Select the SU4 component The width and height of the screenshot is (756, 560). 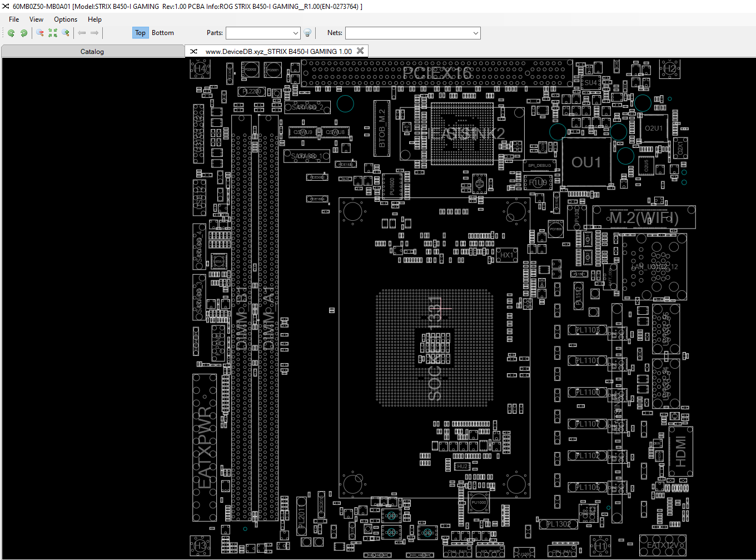[x=590, y=82]
